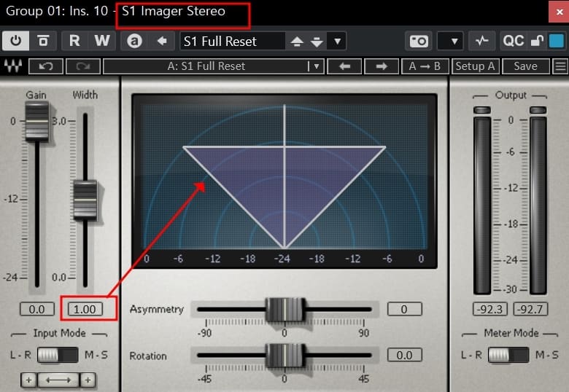Click the camera snapshot icon
Screen dimensions: 569x392
click(419, 41)
